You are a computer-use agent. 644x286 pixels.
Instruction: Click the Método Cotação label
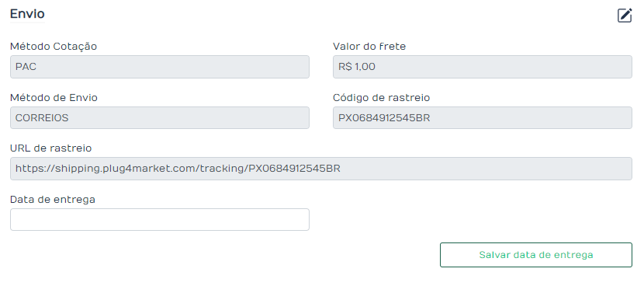coord(54,47)
